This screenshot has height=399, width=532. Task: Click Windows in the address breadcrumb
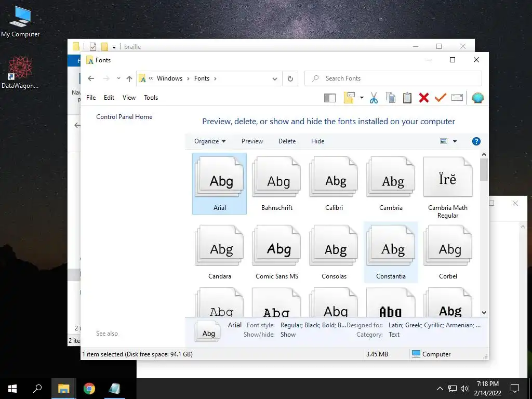[x=170, y=78]
